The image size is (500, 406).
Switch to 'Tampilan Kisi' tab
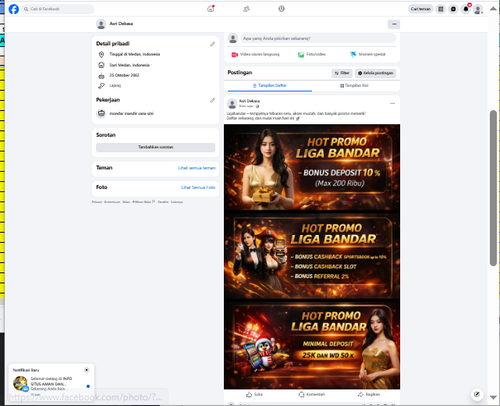click(x=354, y=86)
